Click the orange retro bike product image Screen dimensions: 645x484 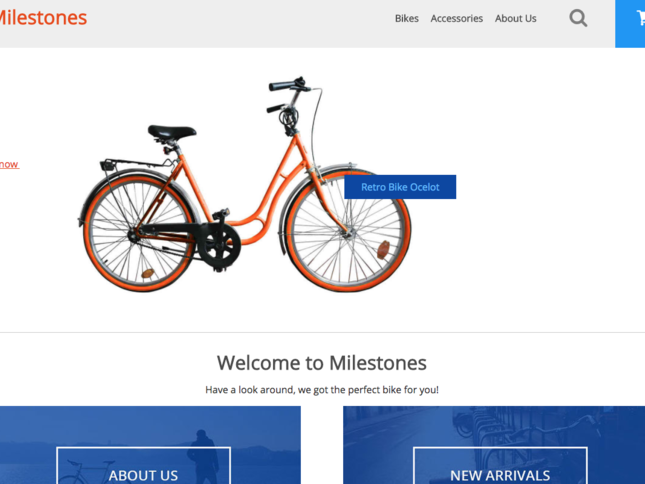point(244,184)
